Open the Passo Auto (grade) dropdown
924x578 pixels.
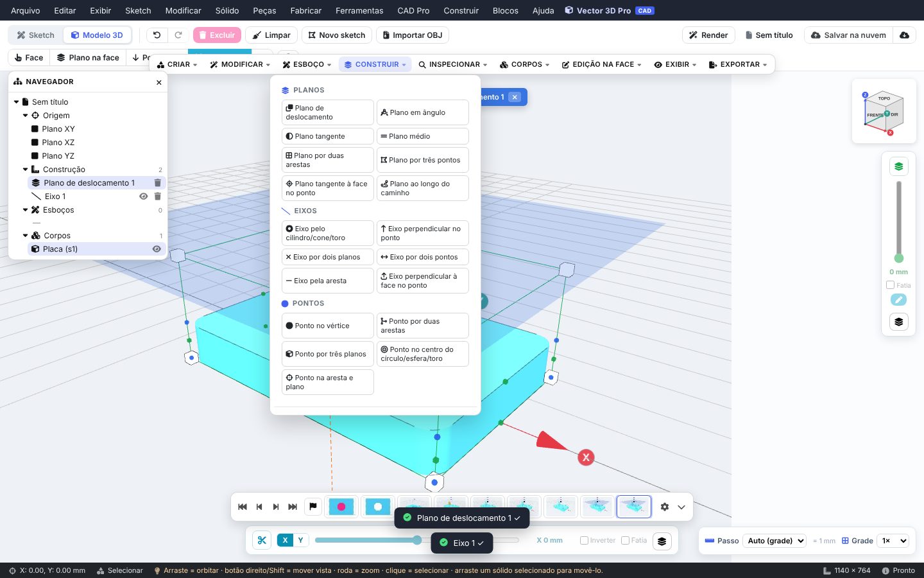coord(774,541)
